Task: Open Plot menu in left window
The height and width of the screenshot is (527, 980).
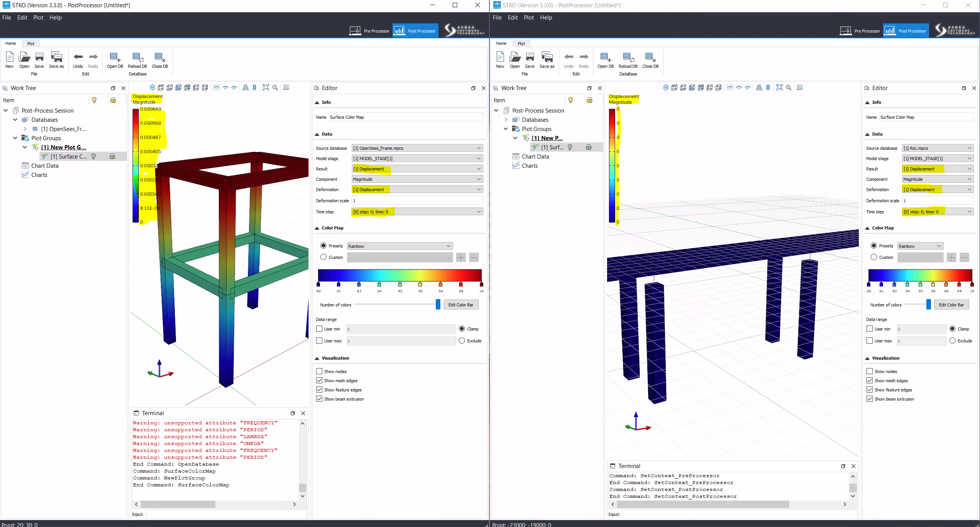Action: click(x=38, y=18)
